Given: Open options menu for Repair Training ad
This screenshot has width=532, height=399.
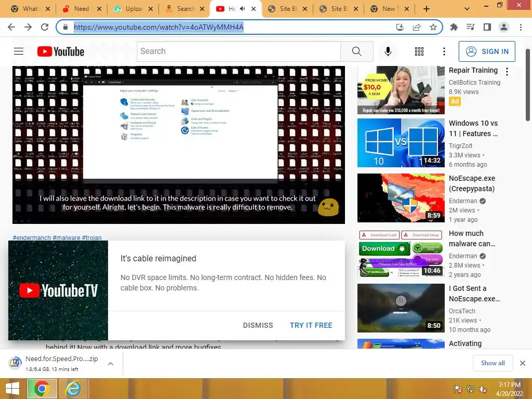Looking at the screenshot, I should 507,72.
